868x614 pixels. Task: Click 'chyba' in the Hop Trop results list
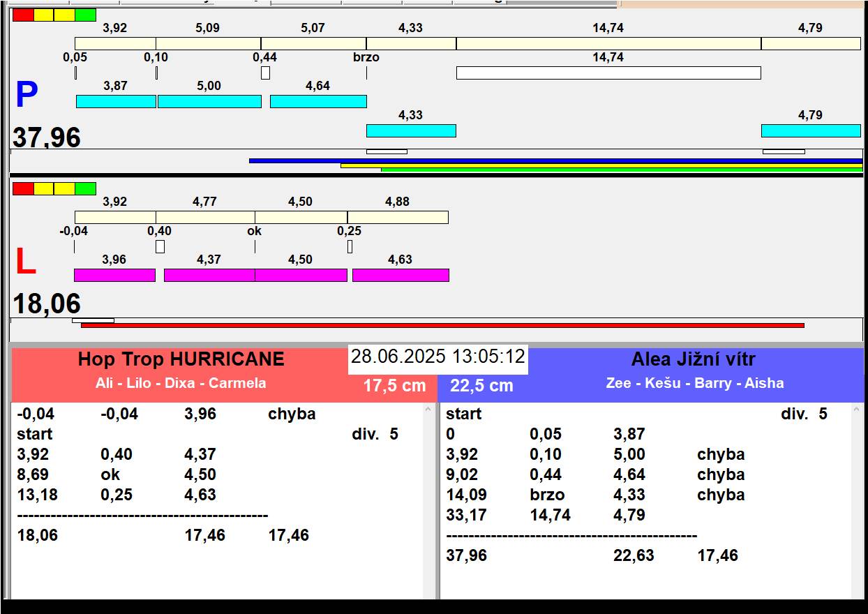292,414
